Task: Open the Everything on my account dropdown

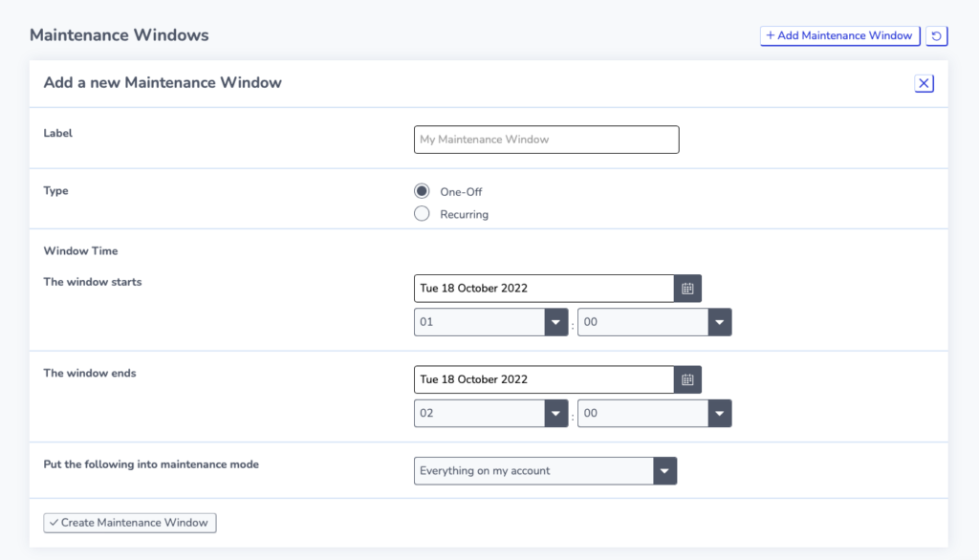Action: [545, 471]
